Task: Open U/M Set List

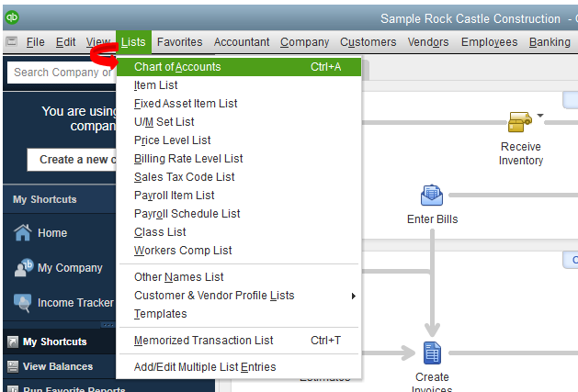Action: pyautogui.click(x=239, y=122)
